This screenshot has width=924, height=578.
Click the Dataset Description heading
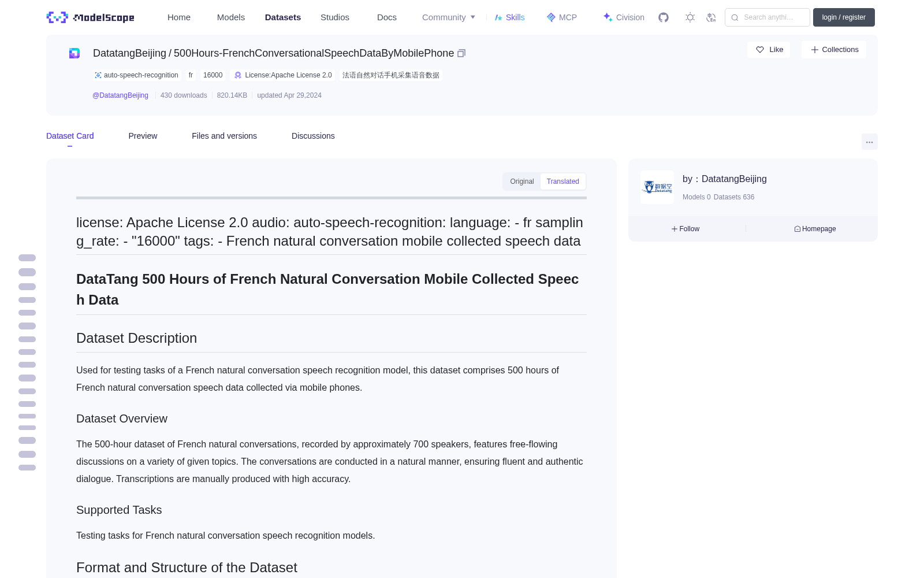(136, 338)
